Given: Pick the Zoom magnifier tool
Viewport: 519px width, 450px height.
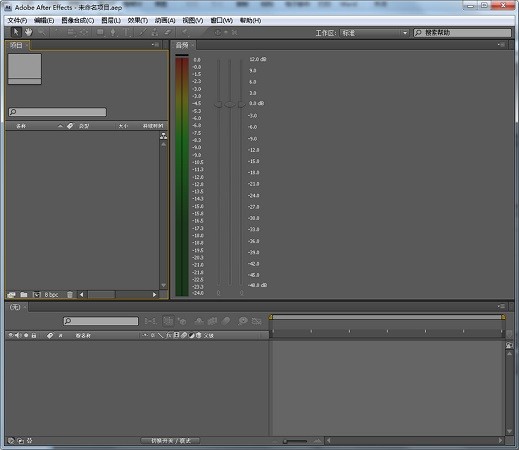Looking at the screenshot, I should (x=41, y=32).
